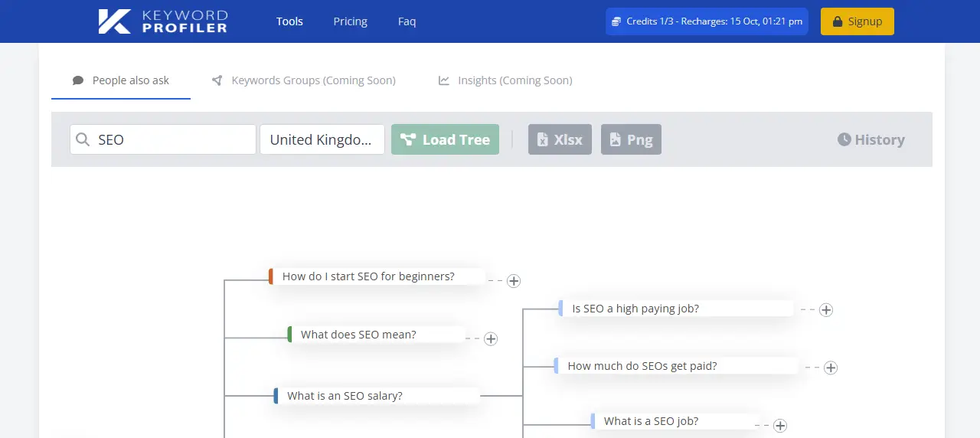Focus the SEO keyword search field
Image resolution: width=980 pixels, height=438 pixels.
click(163, 139)
